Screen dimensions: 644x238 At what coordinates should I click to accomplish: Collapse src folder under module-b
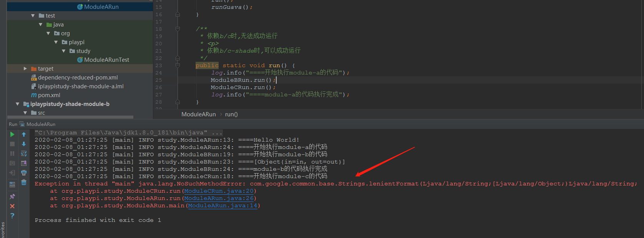pos(25,113)
